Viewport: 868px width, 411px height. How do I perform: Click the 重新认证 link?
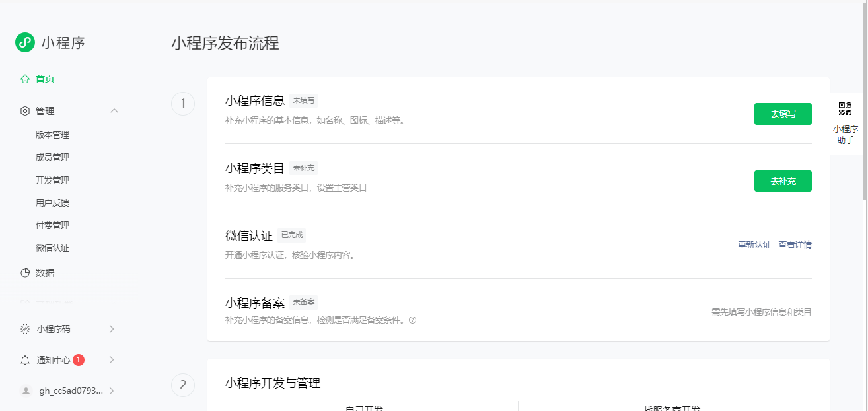pos(754,244)
